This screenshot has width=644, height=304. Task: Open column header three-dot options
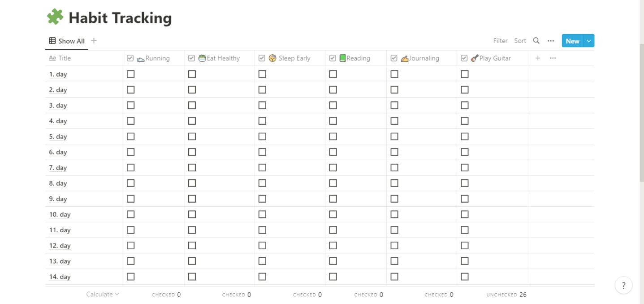click(x=553, y=58)
